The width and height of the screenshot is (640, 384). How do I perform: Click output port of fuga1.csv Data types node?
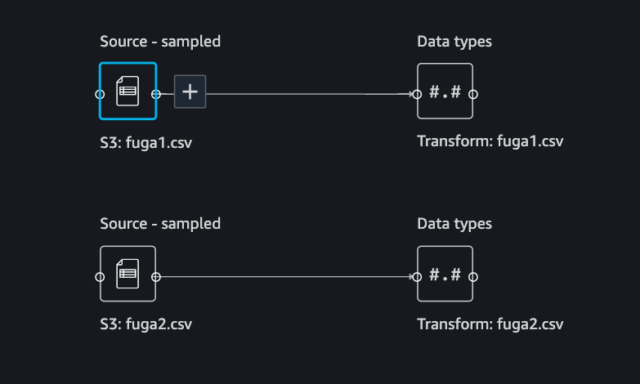473,94
